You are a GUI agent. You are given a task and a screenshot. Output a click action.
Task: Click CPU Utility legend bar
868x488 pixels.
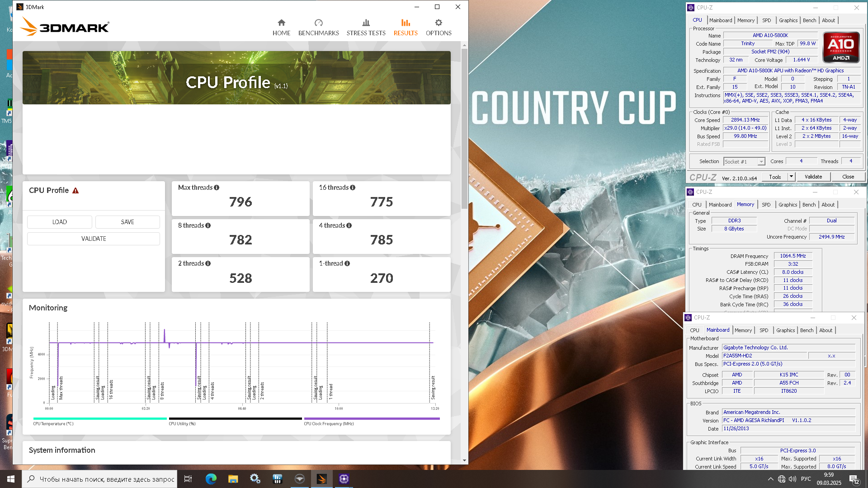235,419
